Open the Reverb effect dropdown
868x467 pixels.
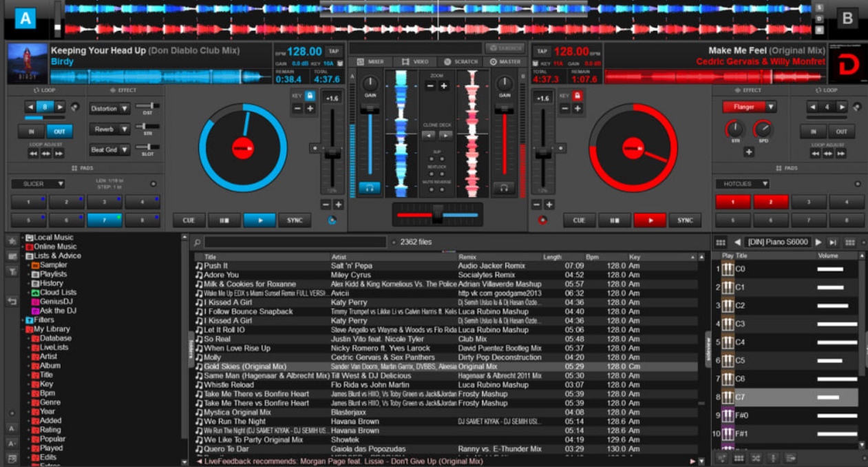click(x=109, y=129)
